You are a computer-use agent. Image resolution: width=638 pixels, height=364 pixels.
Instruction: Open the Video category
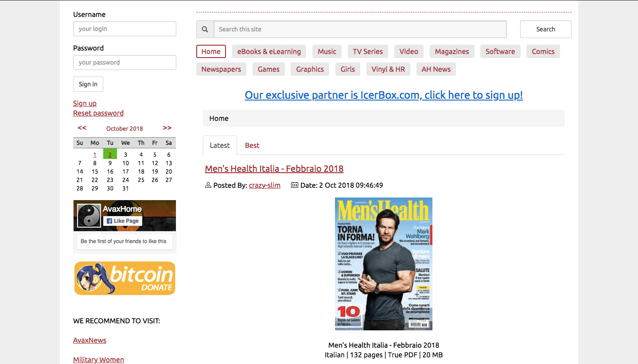tap(408, 51)
